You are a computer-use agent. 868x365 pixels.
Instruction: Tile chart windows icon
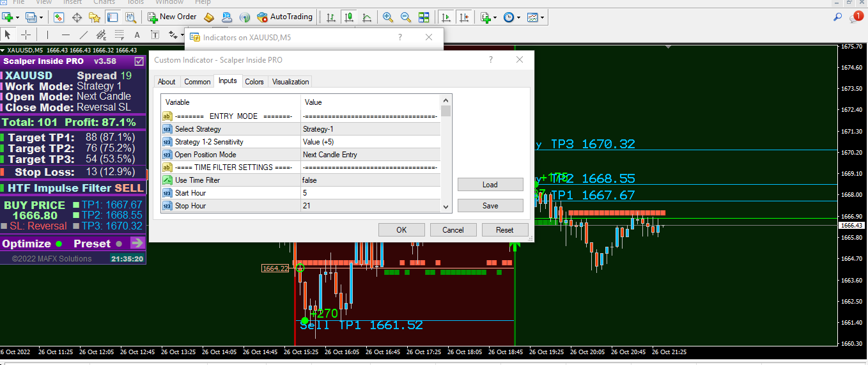(424, 17)
